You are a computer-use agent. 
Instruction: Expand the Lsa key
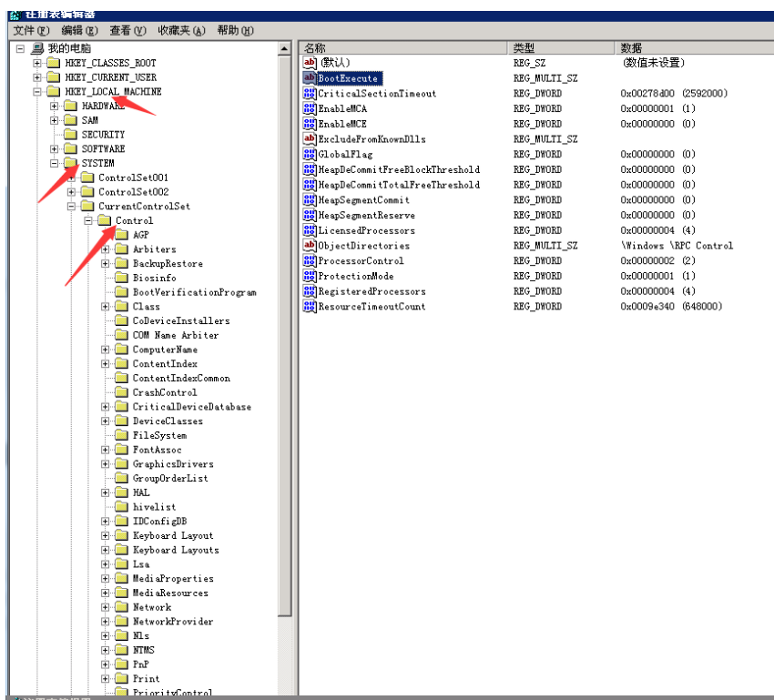pyautogui.click(x=105, y=563)
